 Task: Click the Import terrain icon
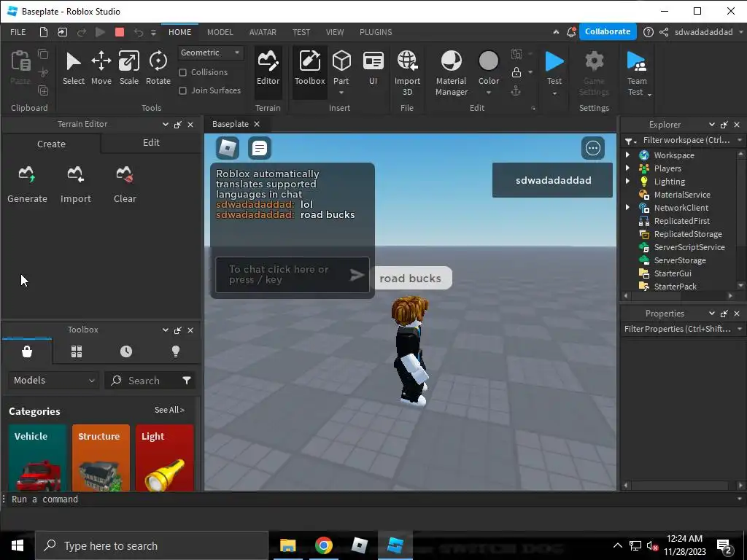coord(75,174)
